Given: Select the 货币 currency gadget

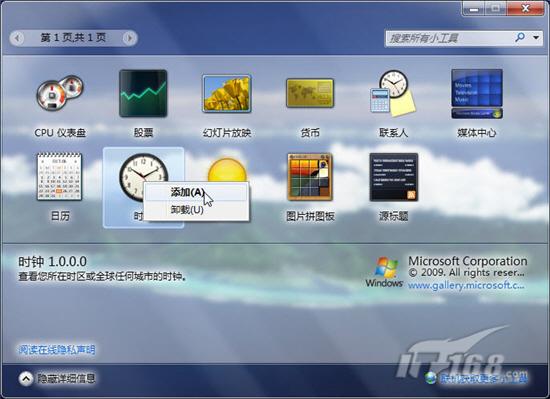Looking at the screenshot, I should tap(310, 93).
